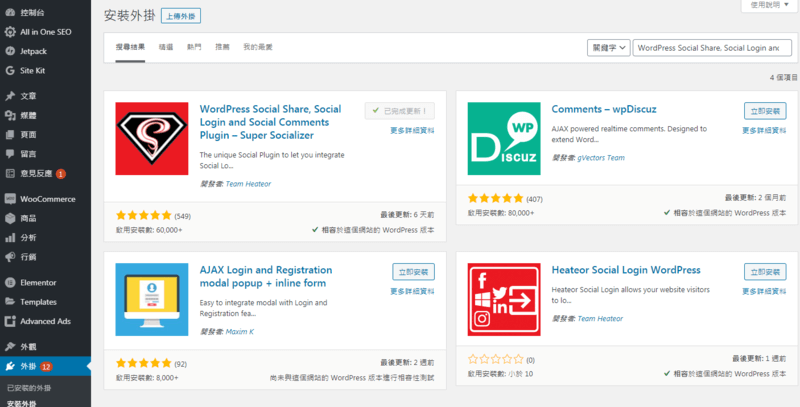The image size is (800, 407).
Task: Select the Elementor sidebar icon
Action: 9,283
